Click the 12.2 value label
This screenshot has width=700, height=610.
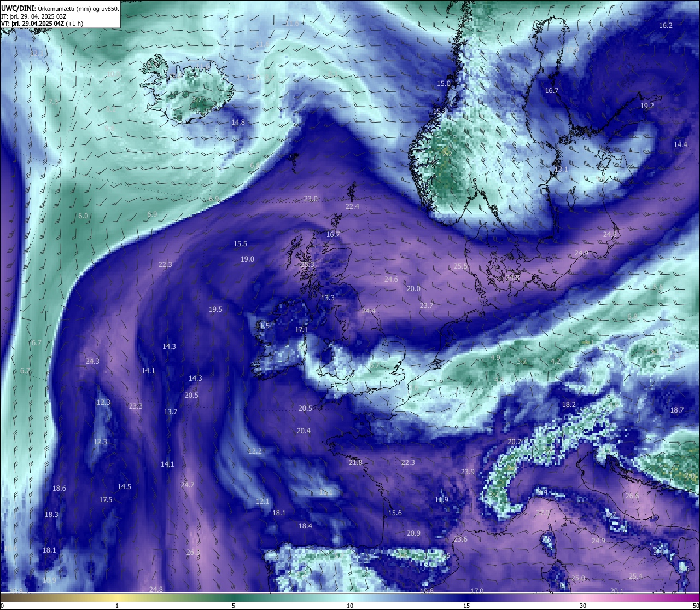[255, 451]
